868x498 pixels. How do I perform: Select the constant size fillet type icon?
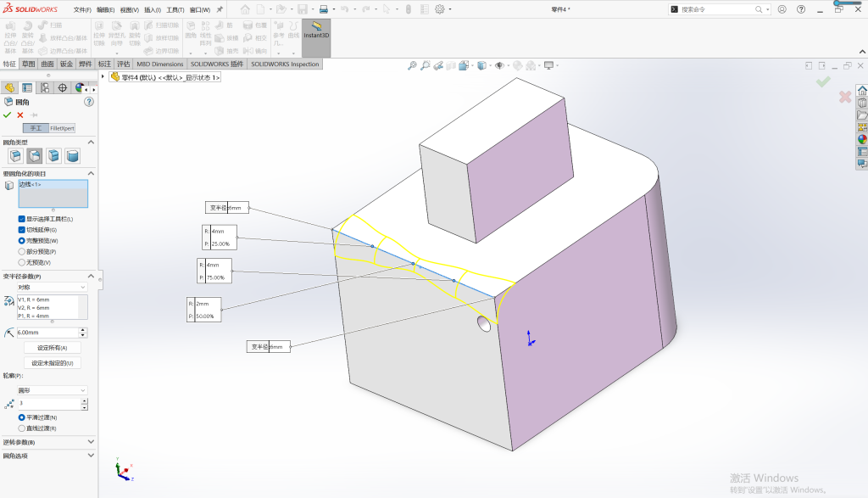pyautogui.click(x=15, y=156)
